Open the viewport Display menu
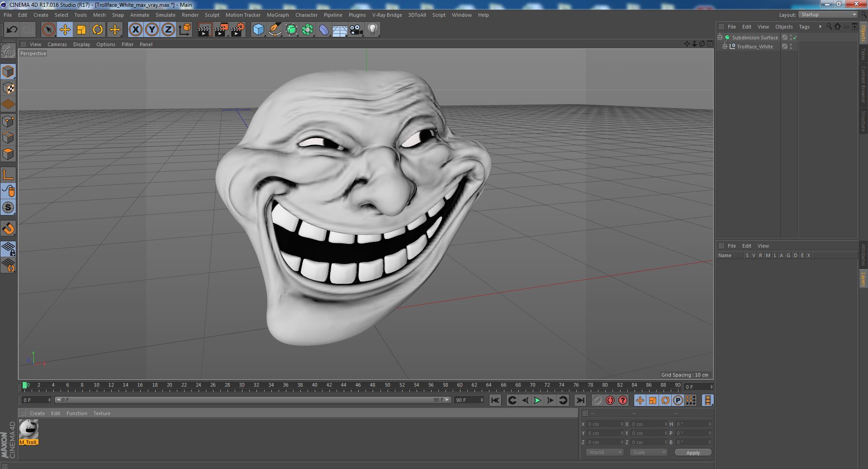Image resolution: width=868 pixels, height=469 pixels. coord(81,44)
